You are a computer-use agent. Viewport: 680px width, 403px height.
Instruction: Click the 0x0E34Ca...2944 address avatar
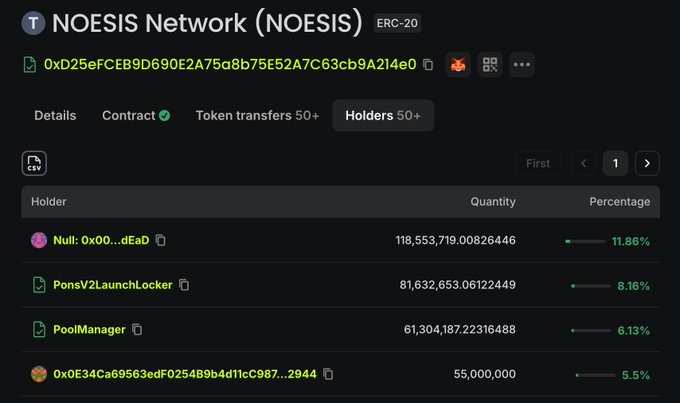[x=39, y=374]
